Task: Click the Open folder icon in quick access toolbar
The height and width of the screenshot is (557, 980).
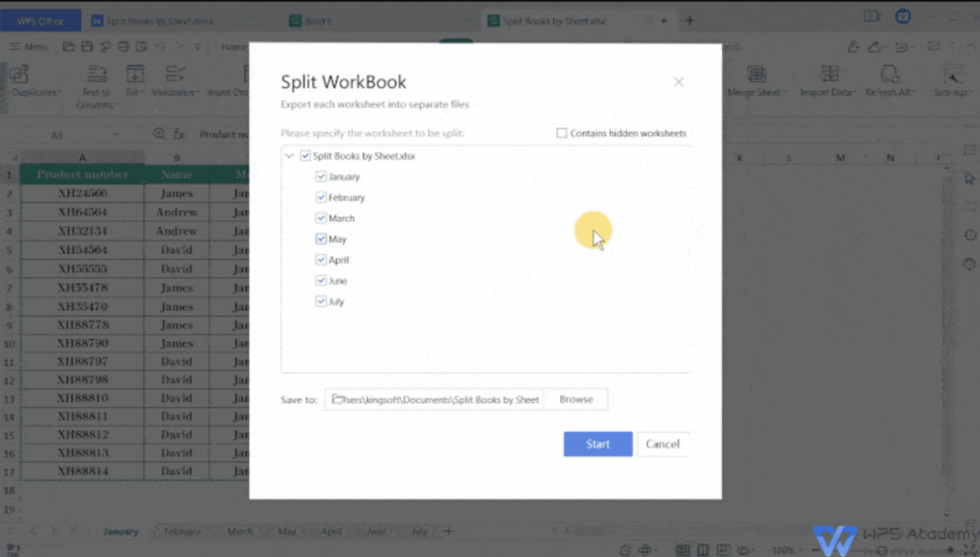Action: (69, 47)
